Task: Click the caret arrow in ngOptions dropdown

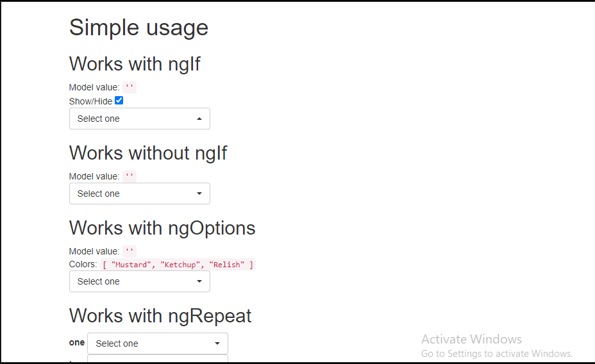Action: (199, 281)
